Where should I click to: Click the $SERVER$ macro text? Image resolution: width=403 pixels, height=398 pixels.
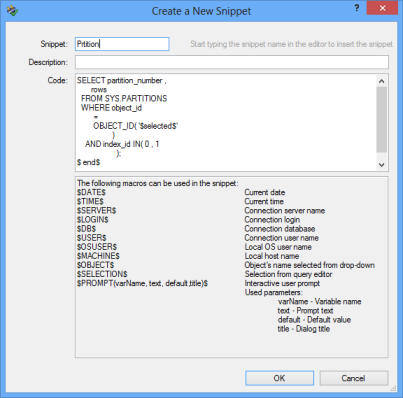click(97, 211)
